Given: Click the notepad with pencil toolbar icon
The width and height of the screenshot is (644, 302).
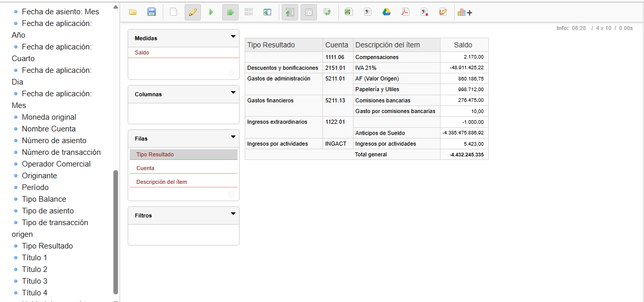Looking at the screenshot, I should click(443, 12).
